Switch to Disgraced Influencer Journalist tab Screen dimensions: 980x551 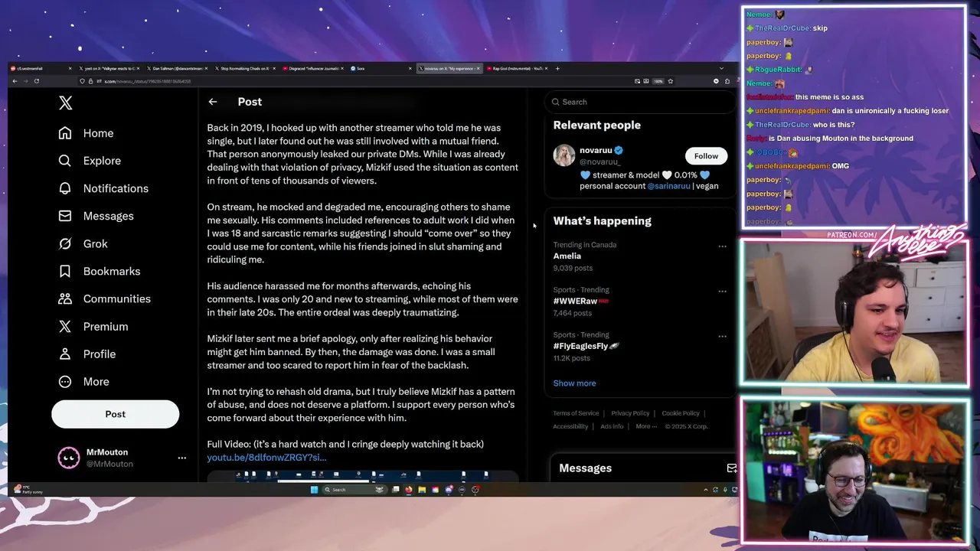pos(312,68)
